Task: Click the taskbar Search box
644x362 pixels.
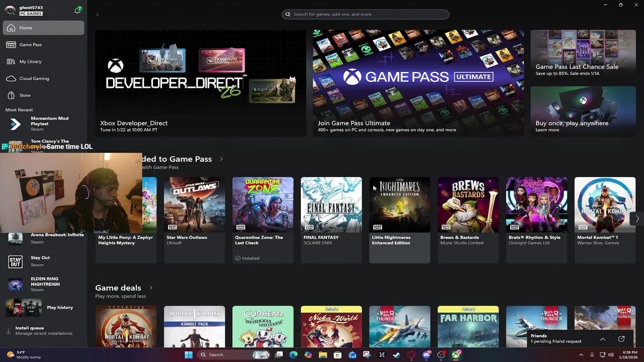Action: 233,354
